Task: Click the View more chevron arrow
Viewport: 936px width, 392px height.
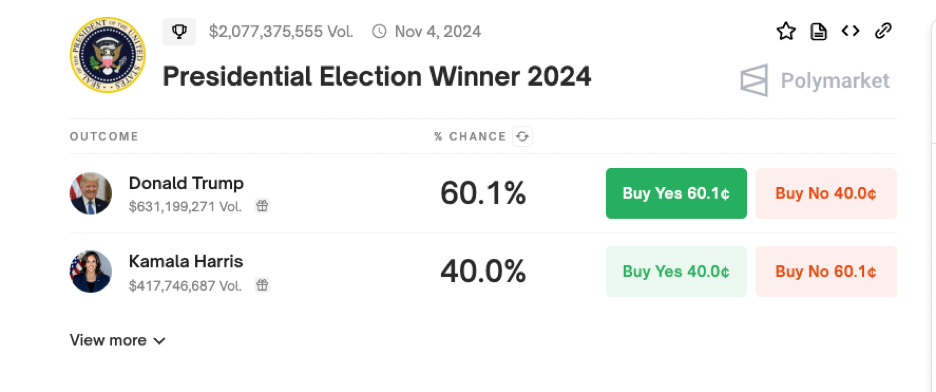Action: [159, 341]
